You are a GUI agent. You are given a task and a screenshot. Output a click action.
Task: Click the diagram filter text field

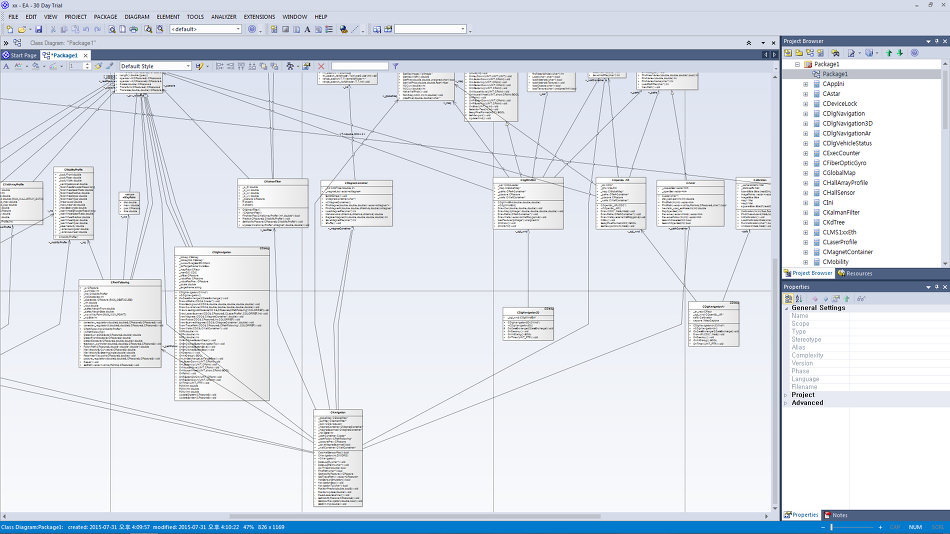click(x=359, y=66)
